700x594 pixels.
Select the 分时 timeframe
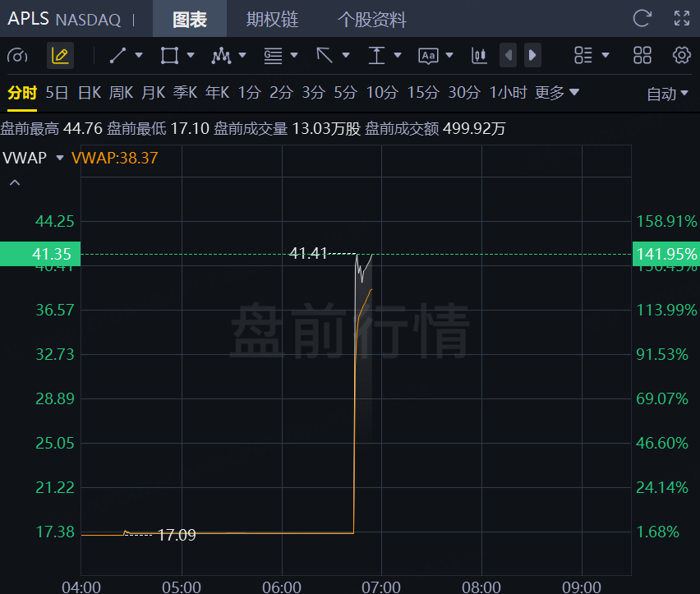point(22,93)
